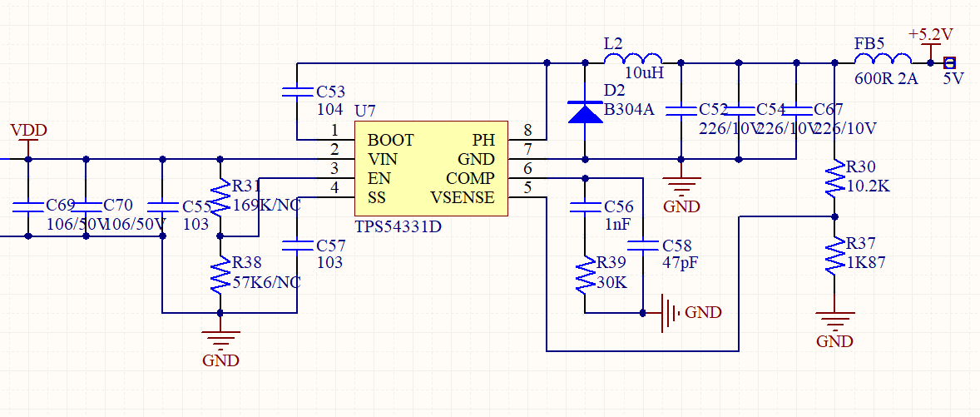This screenshot has height=417, width=980.
Task: Click the 47pF capacitor value
Action: tap(680, 262)
